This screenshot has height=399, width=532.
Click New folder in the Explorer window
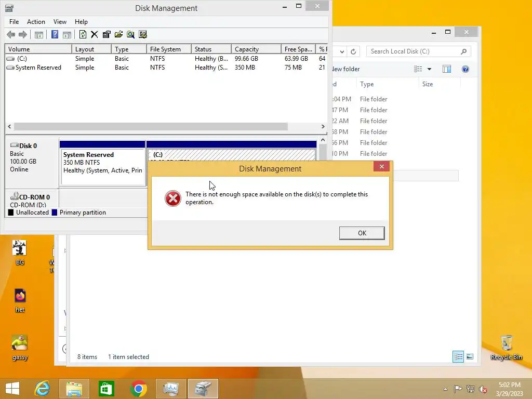pos(345,69)
